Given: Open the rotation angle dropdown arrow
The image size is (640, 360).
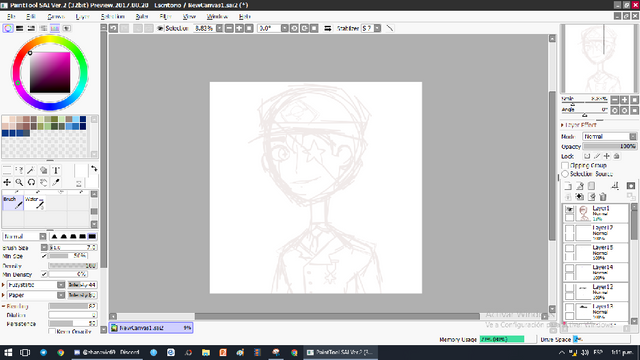Looking at the screenshot, I should (x=284, y=28).
